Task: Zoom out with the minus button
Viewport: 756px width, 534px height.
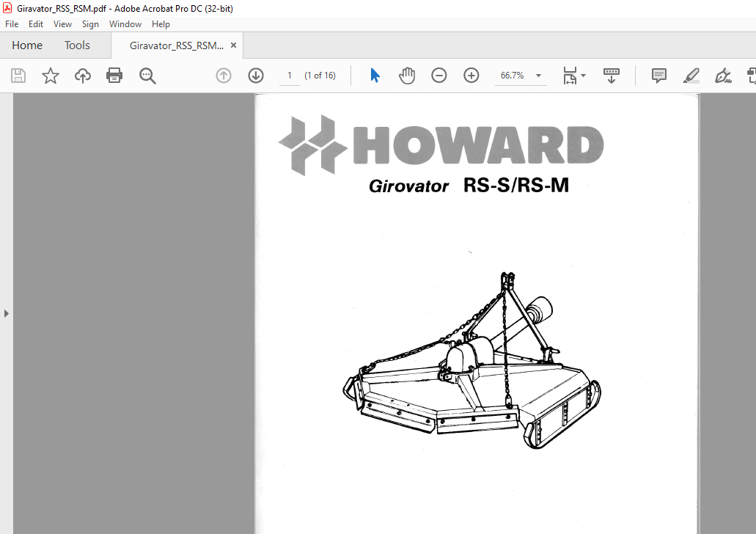Action: [x=438, y=76]
